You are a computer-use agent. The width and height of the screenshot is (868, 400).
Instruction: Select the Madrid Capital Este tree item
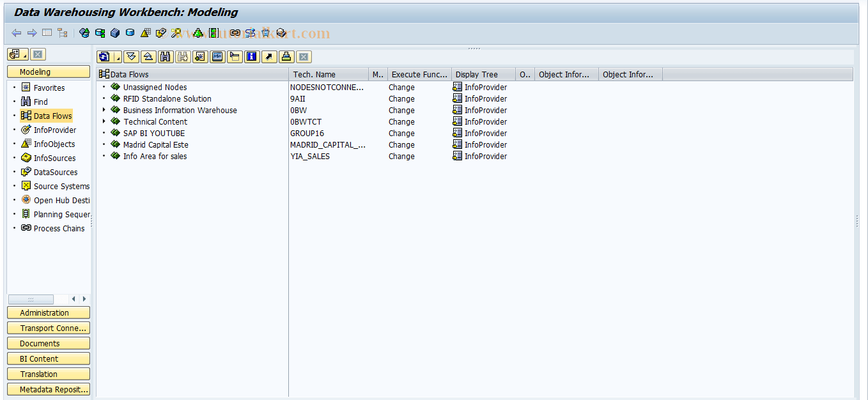click(155, 144)
